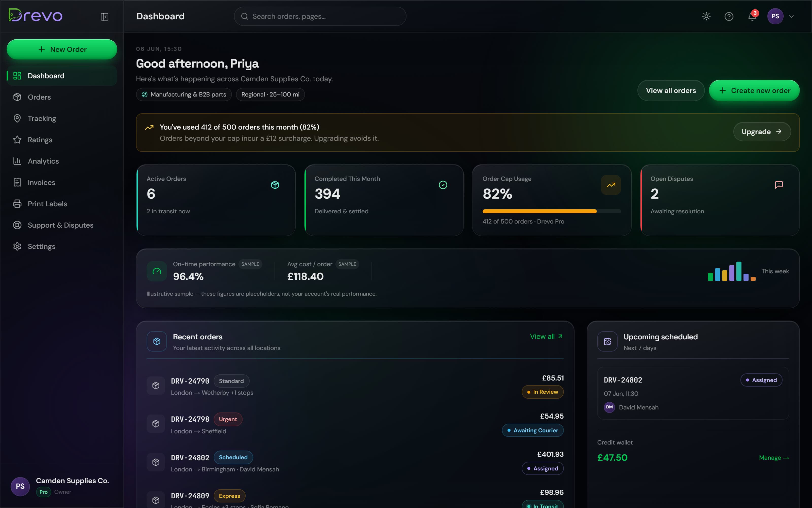The width and height of the screenshot is (812, 508).
Task: Click the Upgrade button in banner
Action: (762, 131)
